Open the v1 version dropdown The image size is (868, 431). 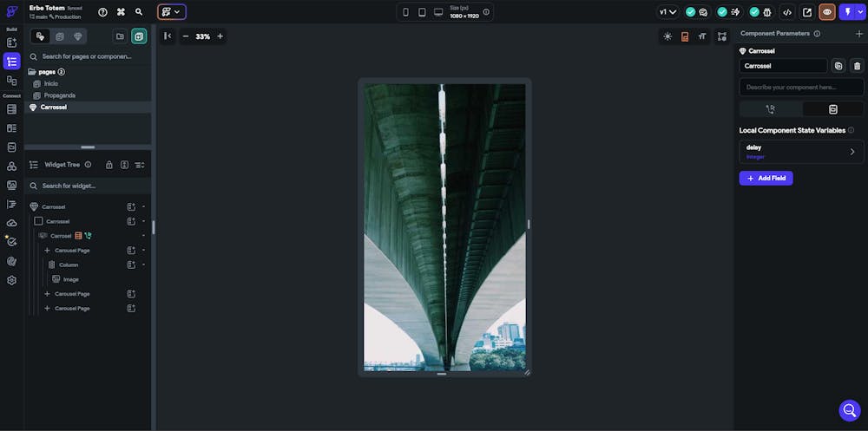[x=668, y=12]
